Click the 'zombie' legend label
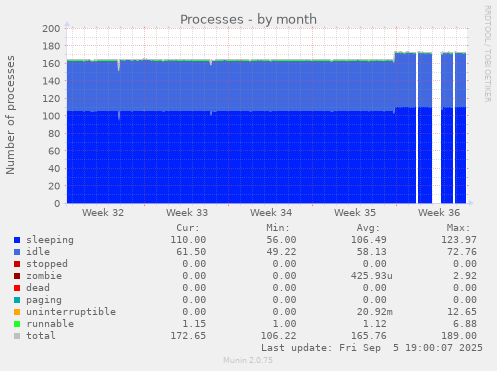 click(x=44, y=276)
